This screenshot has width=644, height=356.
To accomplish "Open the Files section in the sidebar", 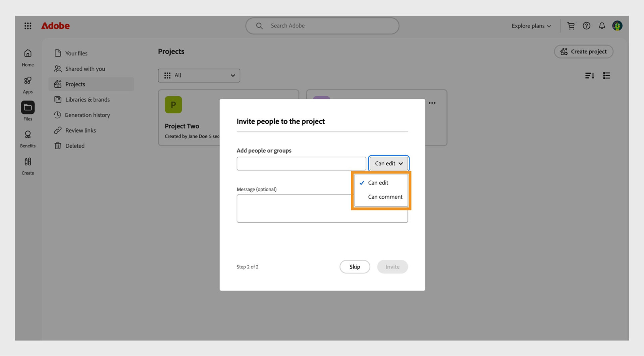I will point(28,111).
